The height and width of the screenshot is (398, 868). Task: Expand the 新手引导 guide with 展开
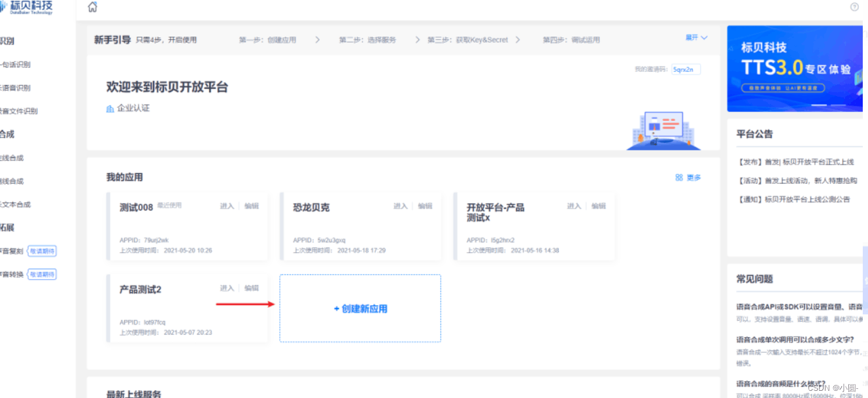[696, 38]
